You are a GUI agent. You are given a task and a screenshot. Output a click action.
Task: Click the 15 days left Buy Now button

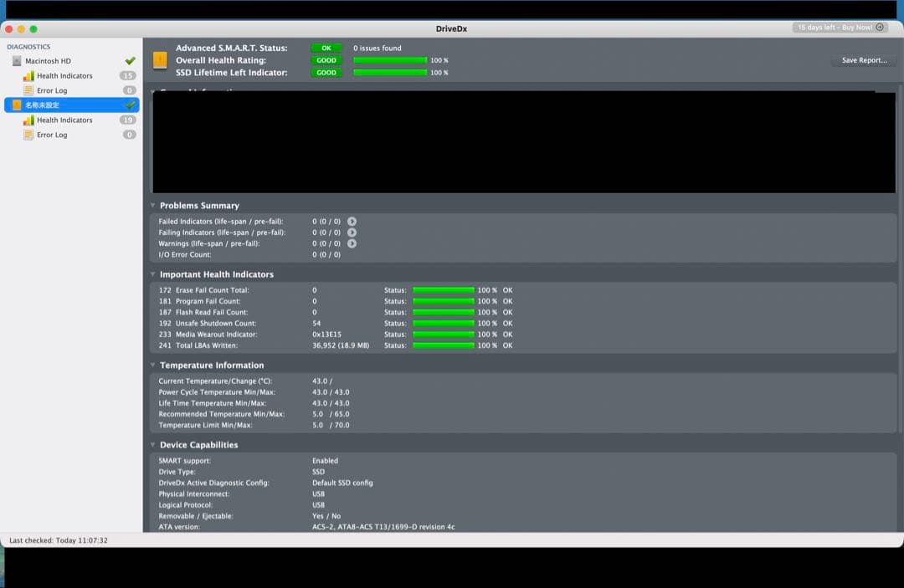coord(840,28)
